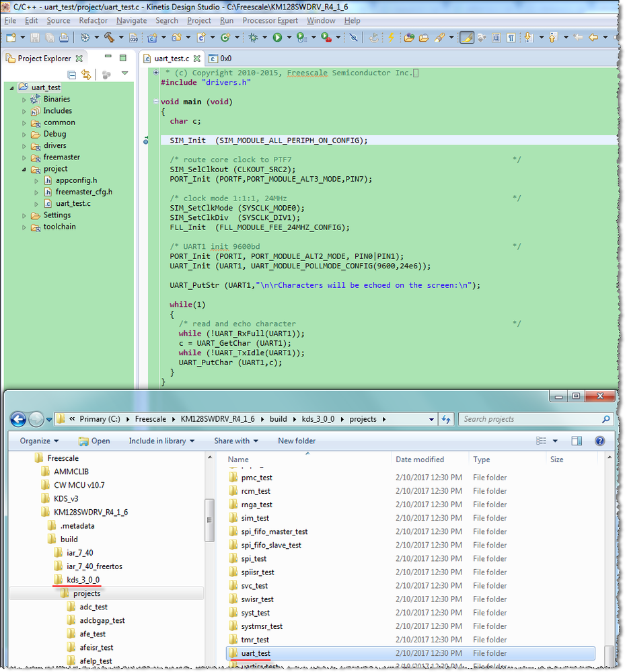Click the Search flashlight icon in toolbar
The width and height of the screenshot is (625, 672).
(x=439, y=38)
